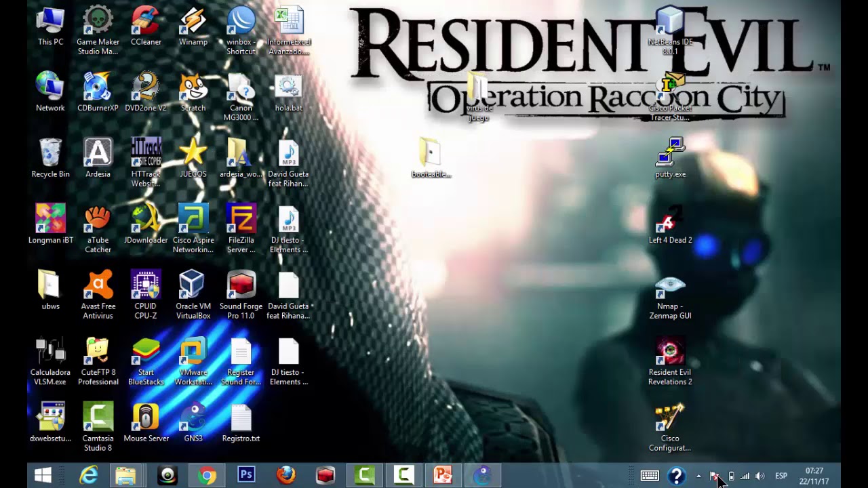Select the JUEGOS star icon
This screenshot has width=868, height=488.
(193, 159)
